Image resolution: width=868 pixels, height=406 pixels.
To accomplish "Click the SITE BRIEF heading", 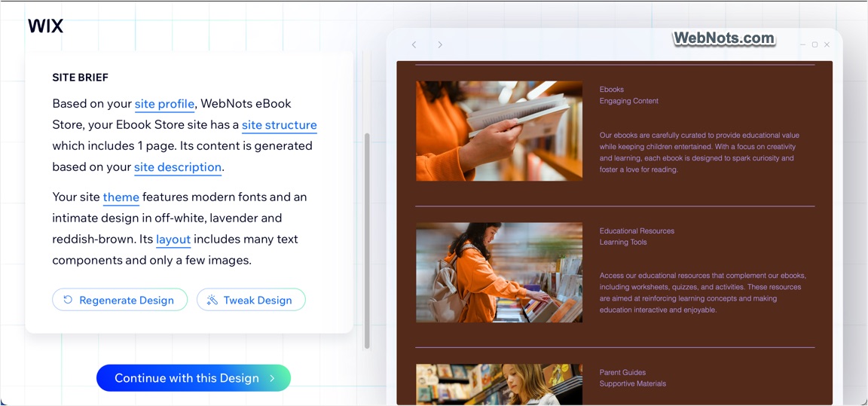I will (x=81, y=78).
